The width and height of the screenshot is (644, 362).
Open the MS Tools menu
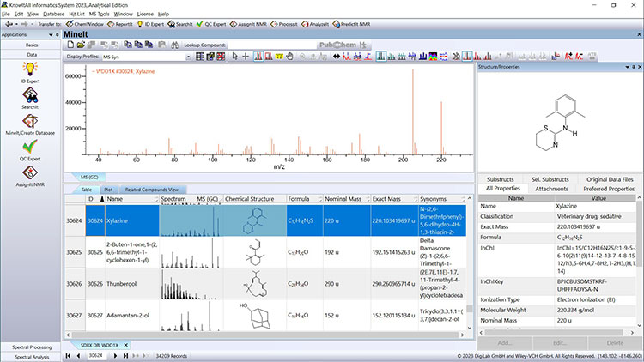(98, 15)
